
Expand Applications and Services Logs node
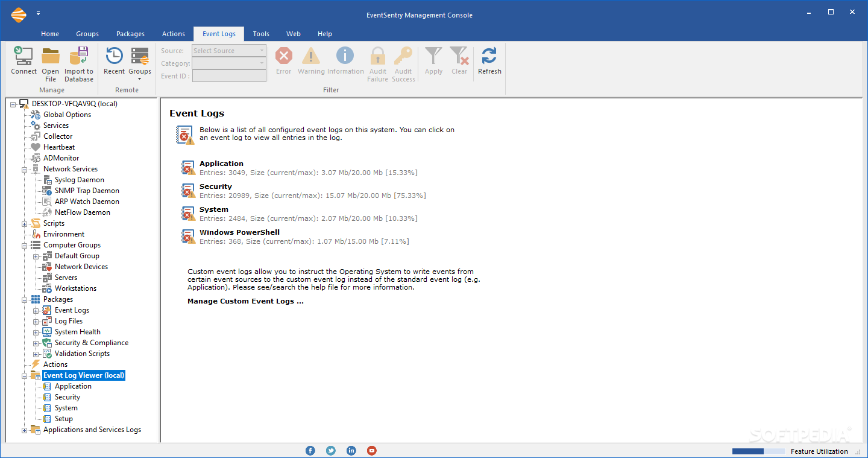pyautogui.click(x=25, y=430)
